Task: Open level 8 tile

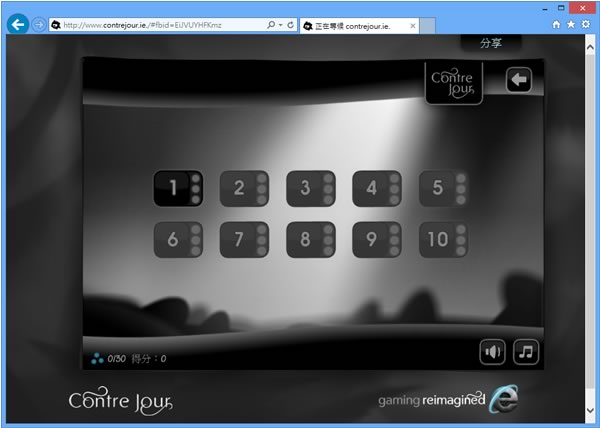Action: (311, 239)
